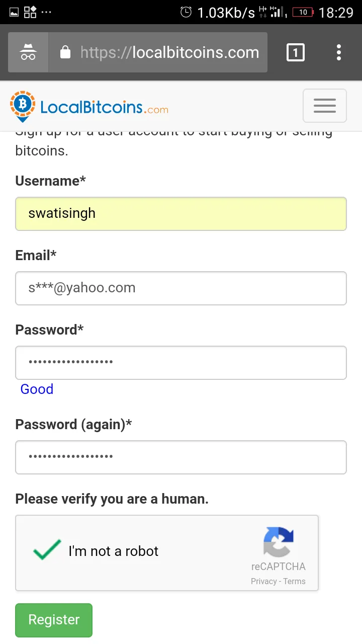Image resolution: width=362 pixels, height=644 pixels.
Task: Tap the incognito mode icon
Action: click(28, 52)
